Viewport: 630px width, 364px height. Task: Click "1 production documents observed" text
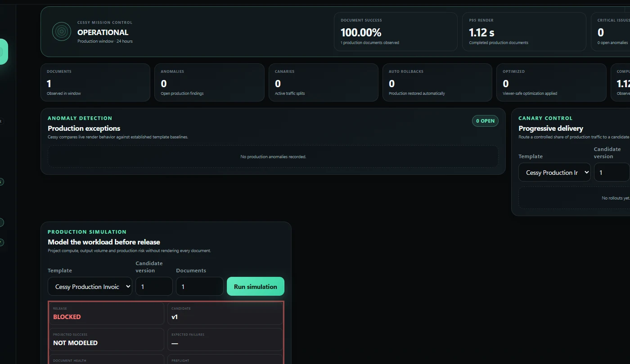point(370,43)
